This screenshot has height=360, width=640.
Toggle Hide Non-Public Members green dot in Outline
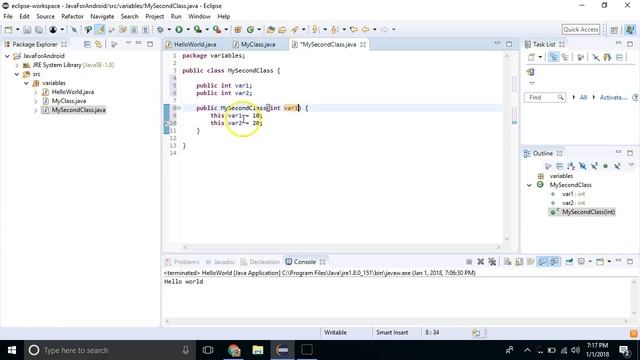(606, 166)
